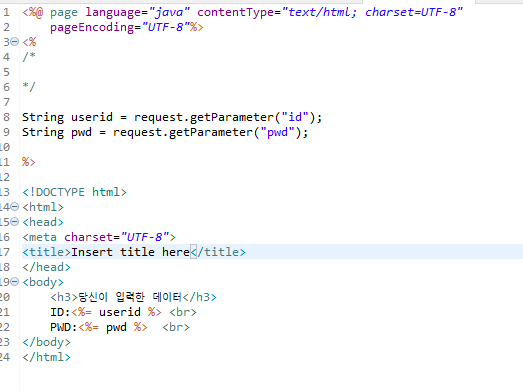Place cursor in 'Insert title here' text
The image size is (523, 391).
point(130,252)
